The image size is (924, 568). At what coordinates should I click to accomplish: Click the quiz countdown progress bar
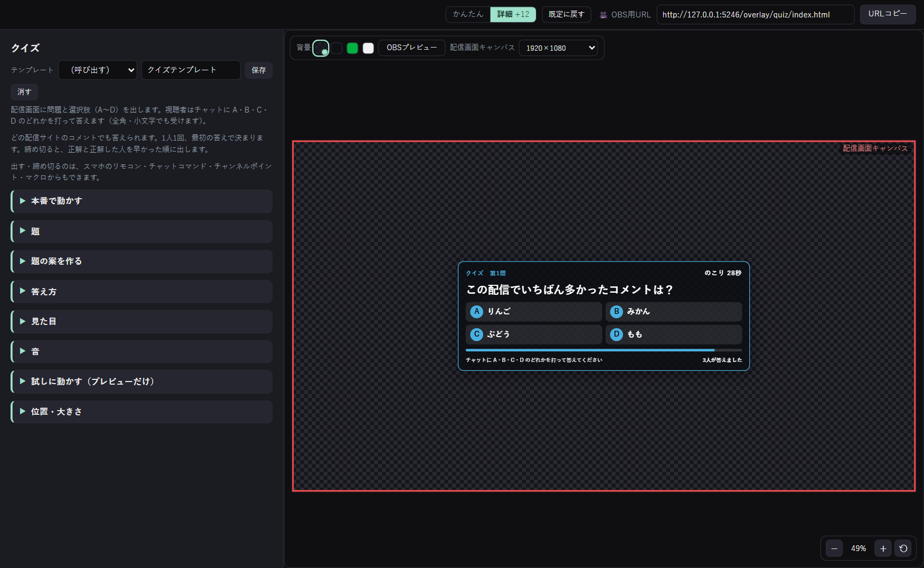(604, 350)
